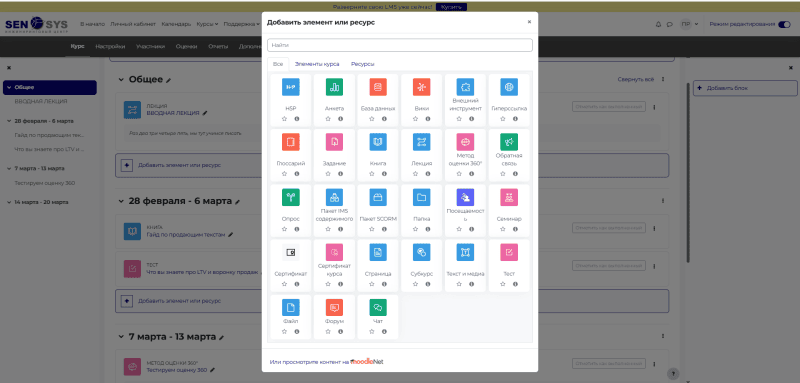Choose the Семинар activity icon
This screenshot has width=800, height=383.
pos(509,197)
